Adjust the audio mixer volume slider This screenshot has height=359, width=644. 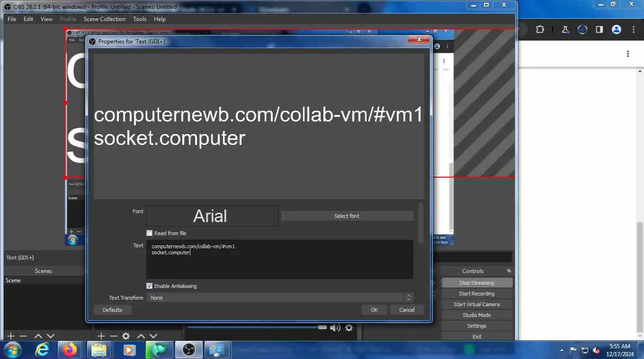322,328
